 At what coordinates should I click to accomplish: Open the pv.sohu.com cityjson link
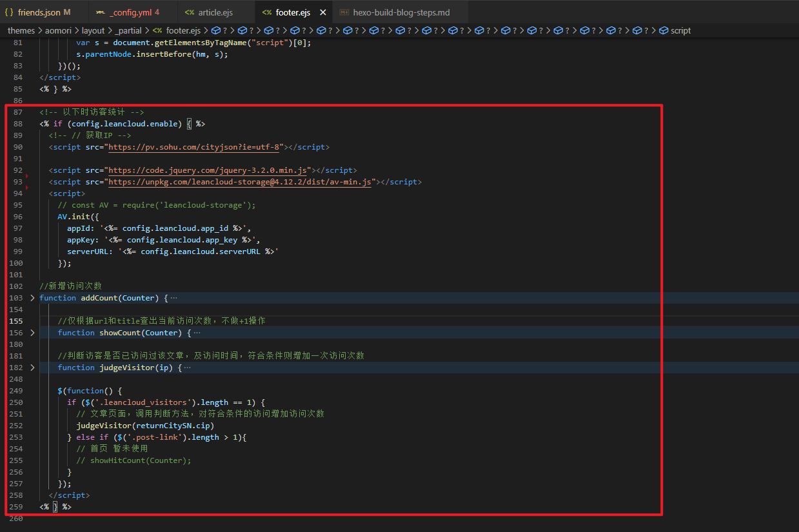[x=196, y=147]
